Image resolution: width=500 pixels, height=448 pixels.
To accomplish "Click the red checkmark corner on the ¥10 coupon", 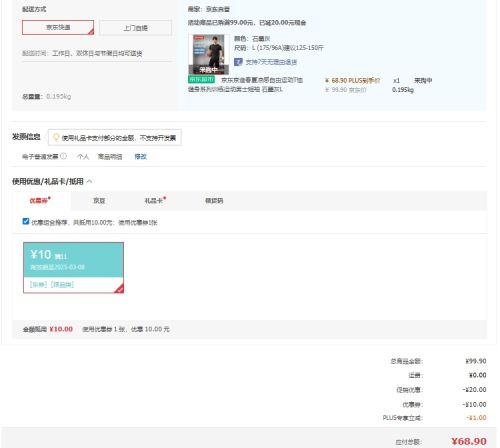I will (x=119, y=289).
